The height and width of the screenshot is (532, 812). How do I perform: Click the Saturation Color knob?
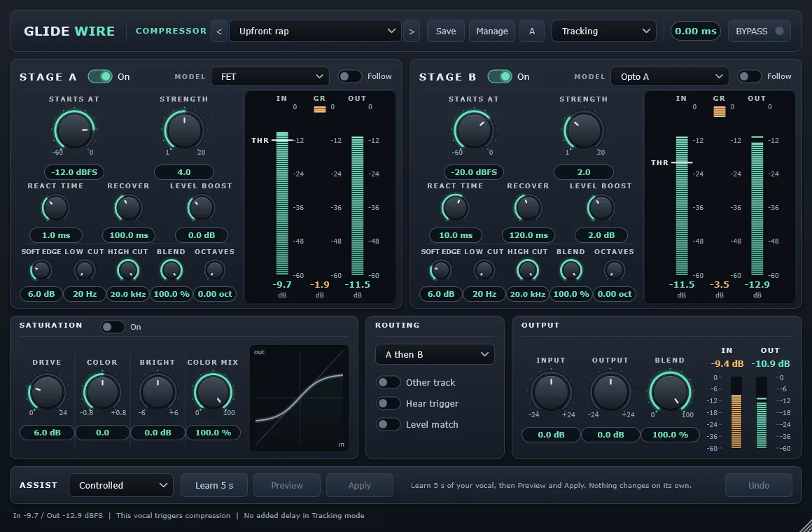click(x=102, y=392)
